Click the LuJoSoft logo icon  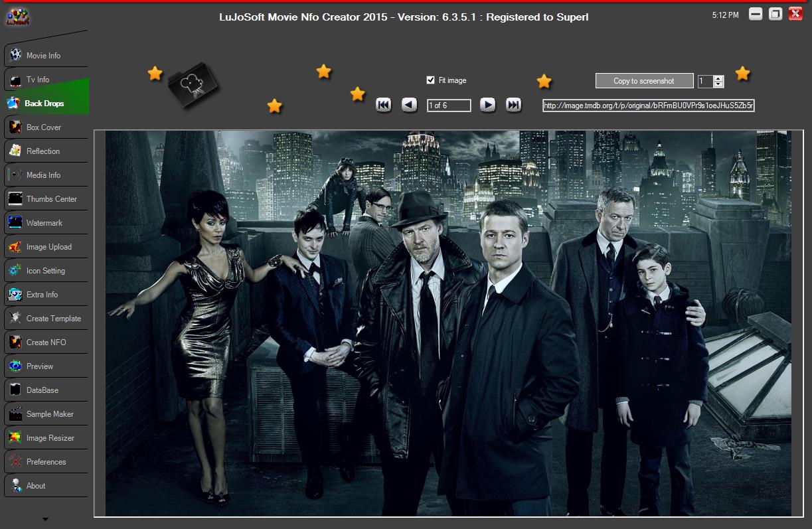[17, 16]
